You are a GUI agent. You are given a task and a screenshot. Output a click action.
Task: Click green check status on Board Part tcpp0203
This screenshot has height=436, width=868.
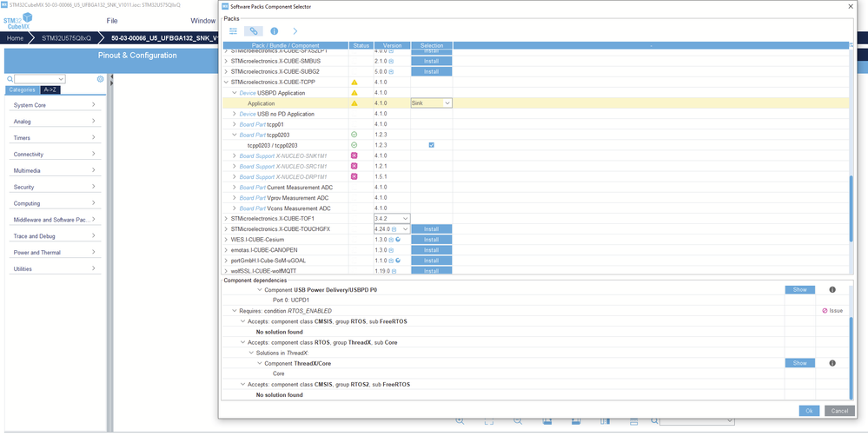(354, 135)
